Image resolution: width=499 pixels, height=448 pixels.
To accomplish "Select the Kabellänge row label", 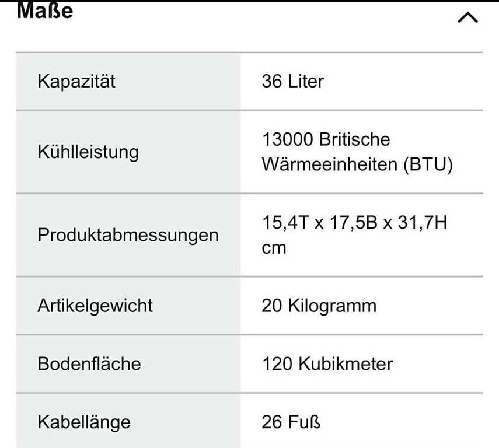I will (84, 422).
